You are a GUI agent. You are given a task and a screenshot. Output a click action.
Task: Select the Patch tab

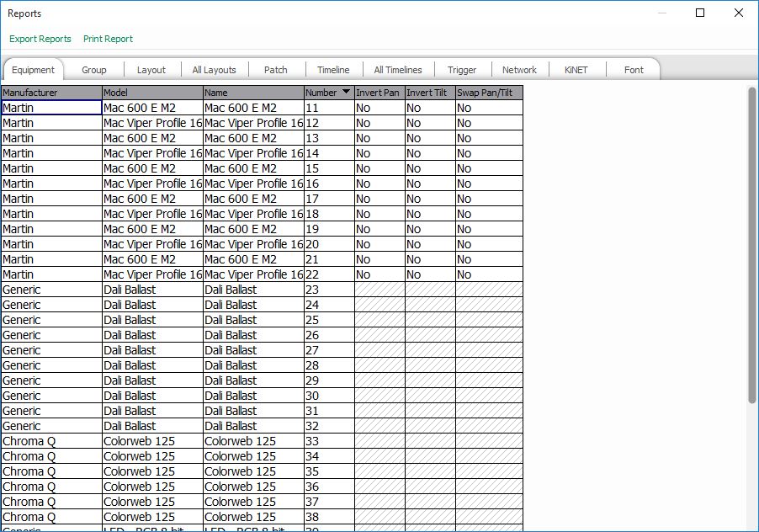[276, 70]
